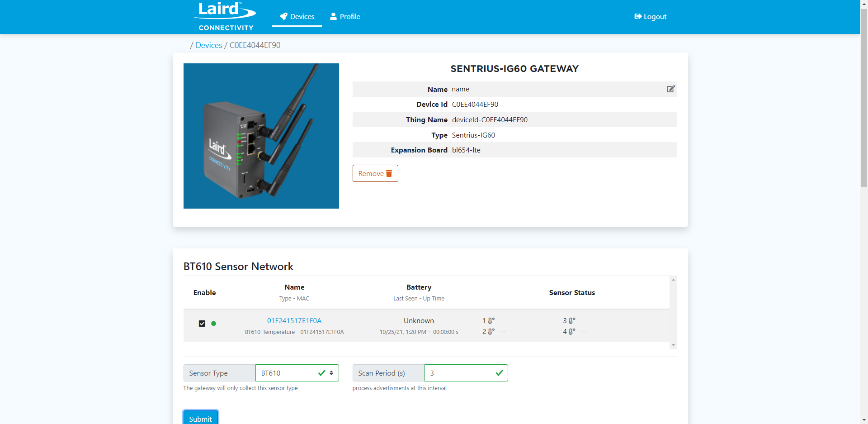Image resolution: width=868 pixels, height=424 pixels.
Task: Click the Laird Connectivity logo
Action: [x=226, y=17]
